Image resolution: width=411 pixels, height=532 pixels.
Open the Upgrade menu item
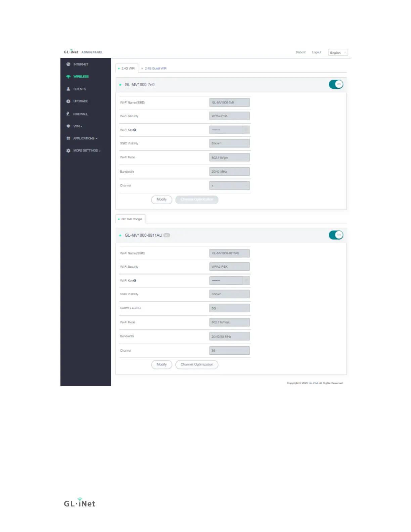coord(81,101)
